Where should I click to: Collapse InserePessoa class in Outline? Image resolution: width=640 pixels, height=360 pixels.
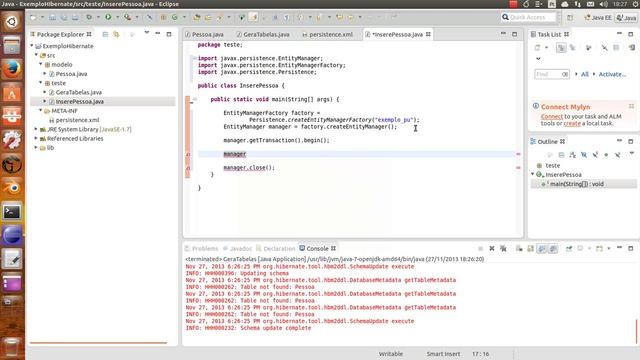pyautogui.click(x=532, y=174)
